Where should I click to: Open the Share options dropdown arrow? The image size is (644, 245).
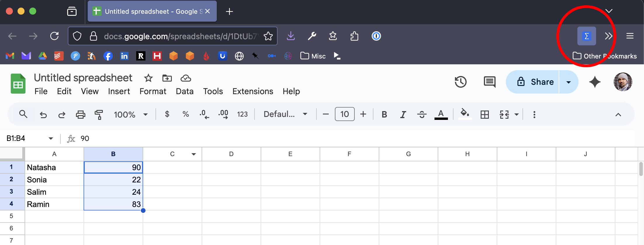pos(569,82)
